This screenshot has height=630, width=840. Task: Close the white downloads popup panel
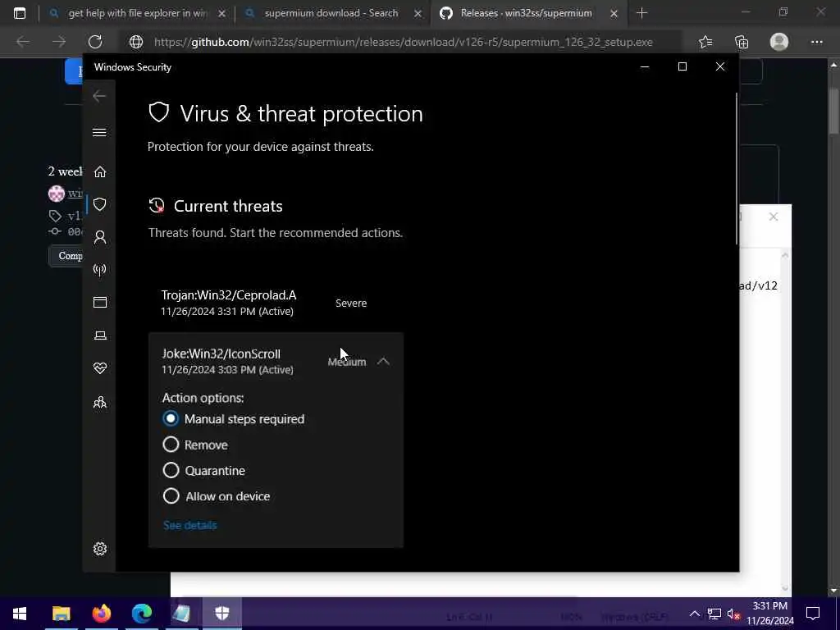(773, 217)
